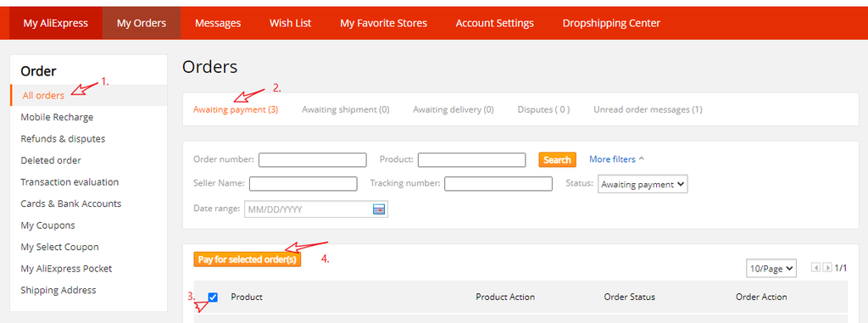Screen dimensions: 868x323
Task: Open Cards & Bank Accounts in the sidebar
Action: (71, 203)
